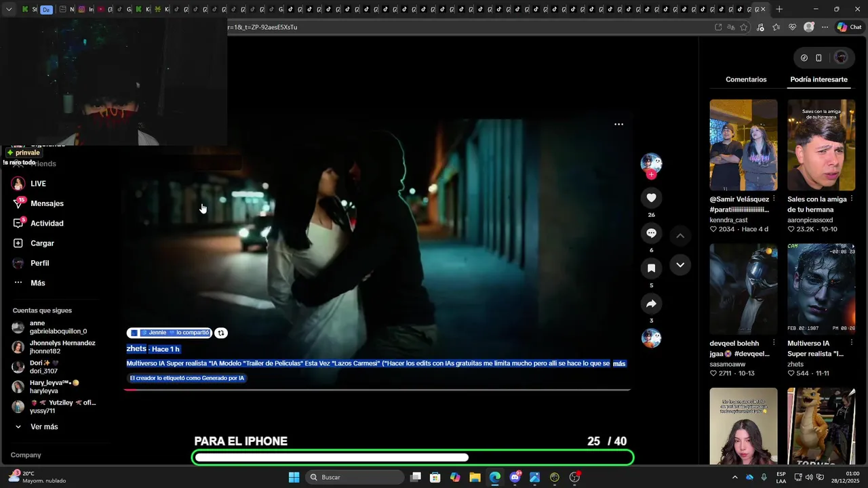Screen dimensions: 868x488
Task: Share the video using the arrow icon
Action: click(x=651, y=304)
